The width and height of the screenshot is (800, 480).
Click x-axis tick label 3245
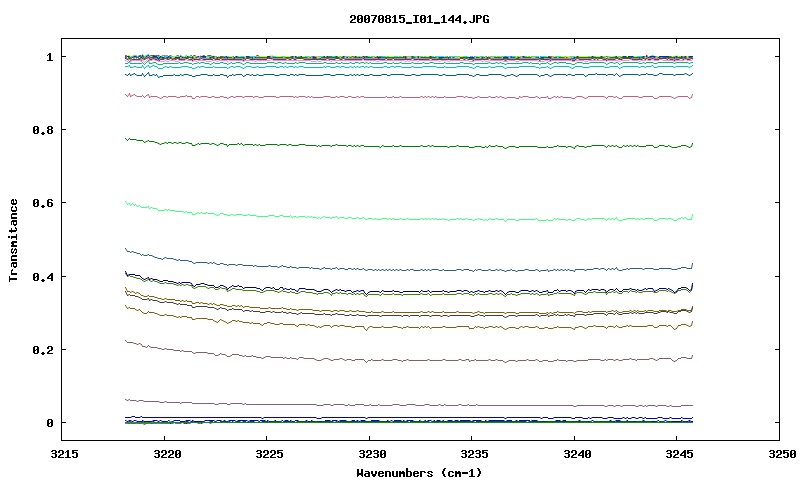679,454
